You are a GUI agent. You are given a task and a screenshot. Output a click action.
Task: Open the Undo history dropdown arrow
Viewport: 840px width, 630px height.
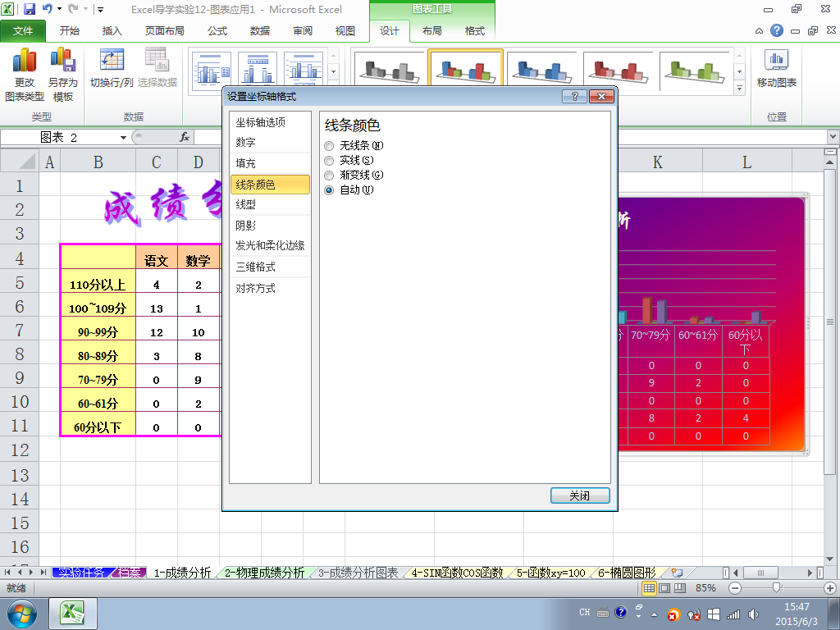pyautogui.click(x=59, y=9)
